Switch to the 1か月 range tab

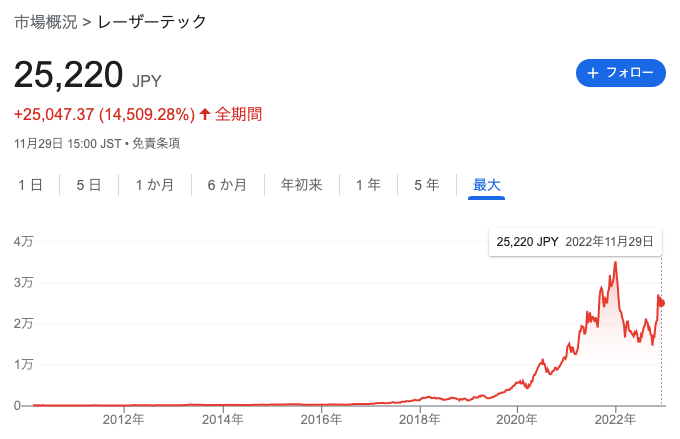155,185
